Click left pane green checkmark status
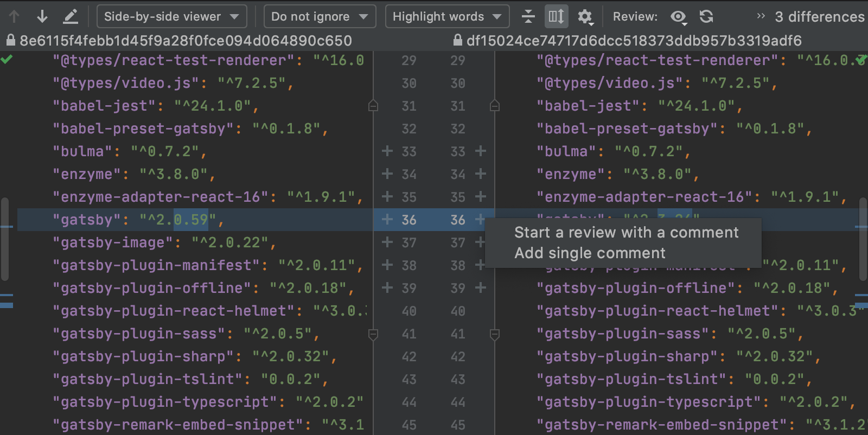The height and width of the screenshot is (435, 868). [7, 59]
